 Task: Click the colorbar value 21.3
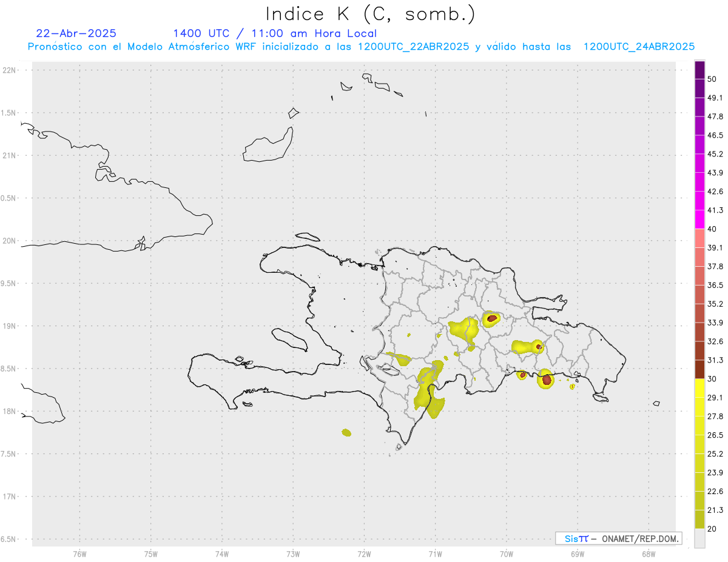715,510
